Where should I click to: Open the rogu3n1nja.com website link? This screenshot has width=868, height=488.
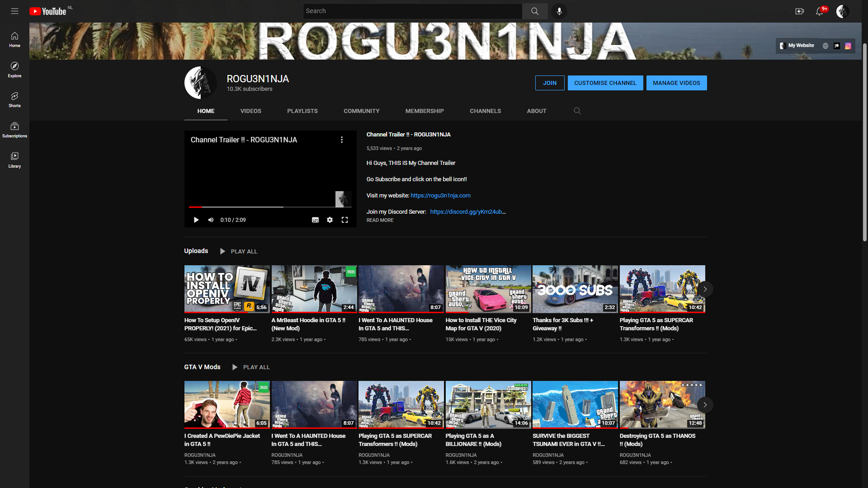440,196
